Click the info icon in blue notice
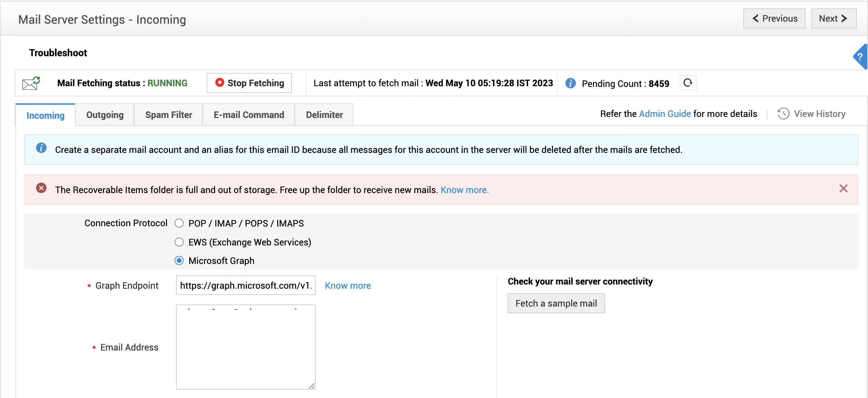The height and width of the screenshot is (398, 868). (41, 148)
